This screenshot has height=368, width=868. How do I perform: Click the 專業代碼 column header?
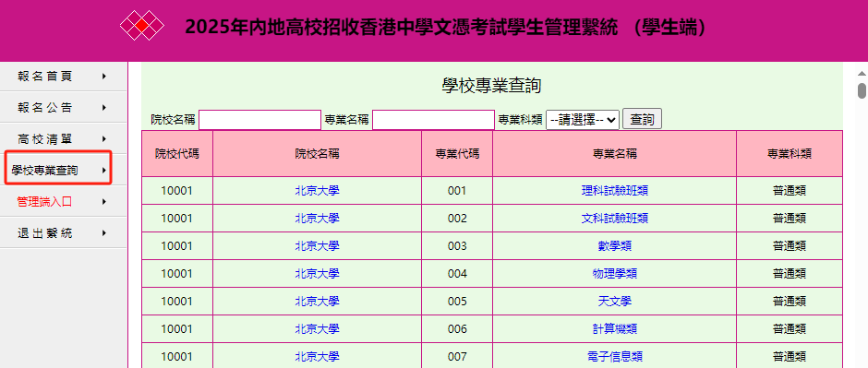point(457,154)
